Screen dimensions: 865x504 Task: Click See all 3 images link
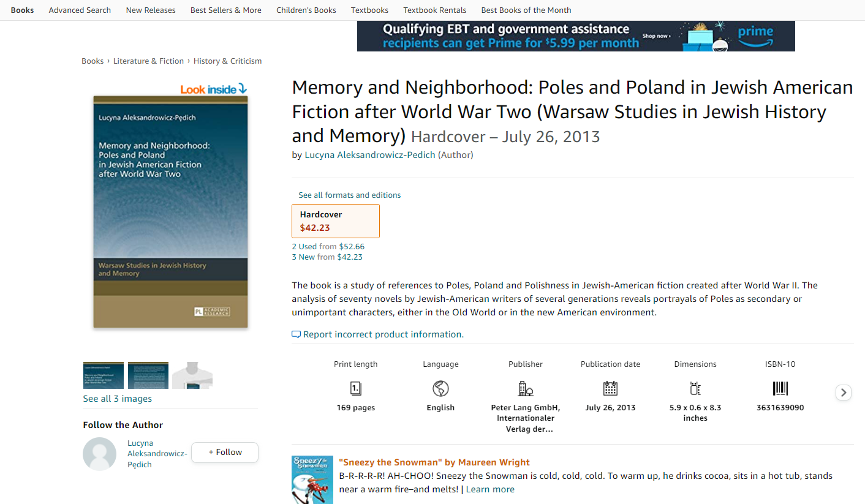click(x=118, y=399)
